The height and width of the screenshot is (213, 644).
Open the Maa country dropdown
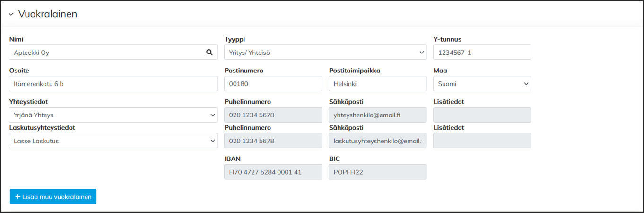pyautogui.click(x=481, y=84)
